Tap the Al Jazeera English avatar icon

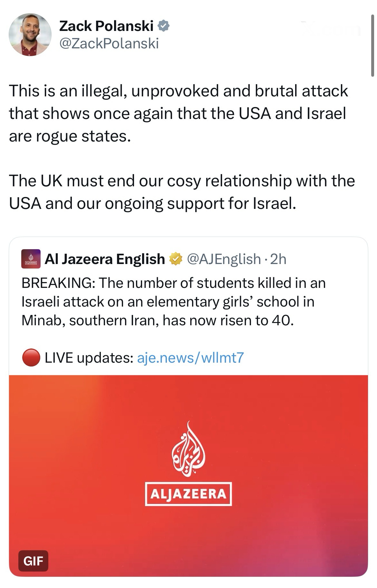coord(31,259)
